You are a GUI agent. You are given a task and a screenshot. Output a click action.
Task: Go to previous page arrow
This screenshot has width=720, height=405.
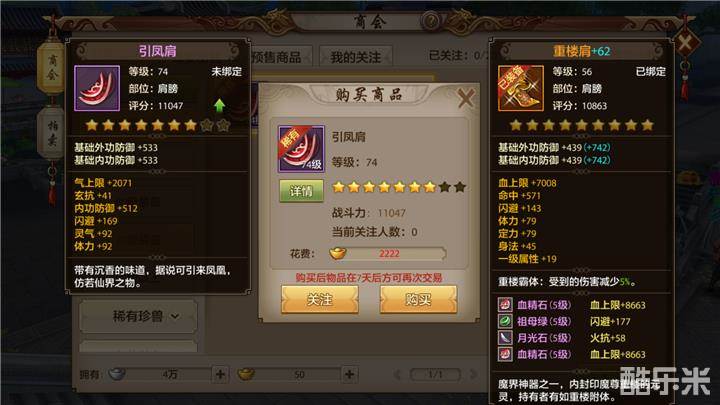click(x=398, y=374)
